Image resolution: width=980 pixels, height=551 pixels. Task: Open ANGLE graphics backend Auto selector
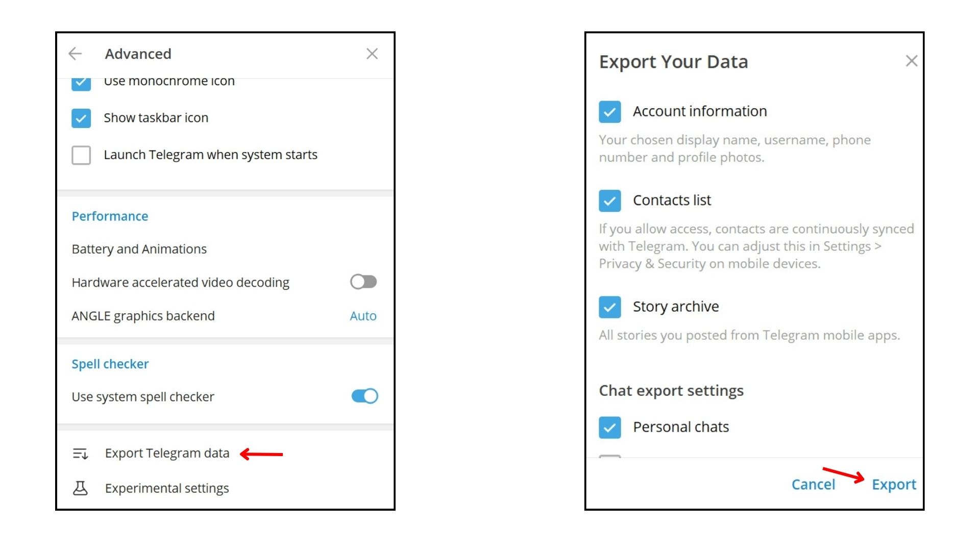click(x=363, y=316)
